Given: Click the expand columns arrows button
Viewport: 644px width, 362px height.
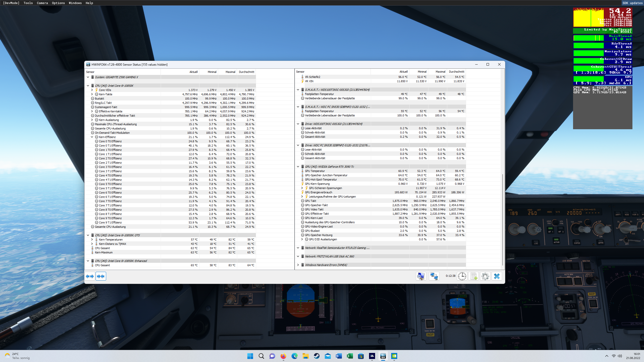Looking at the screenshot, I should [90, 276].
